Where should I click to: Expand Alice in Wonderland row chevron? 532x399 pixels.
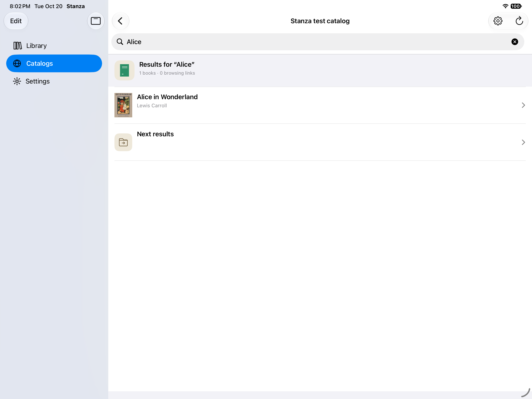[x=523, y=105]
